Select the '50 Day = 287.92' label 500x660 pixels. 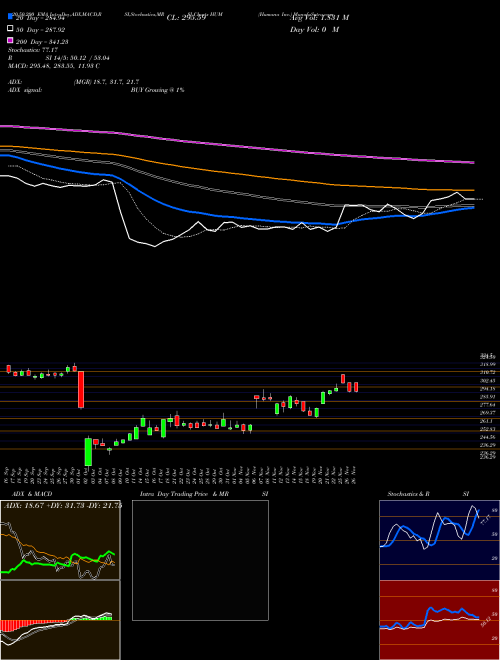pos(41,30)
